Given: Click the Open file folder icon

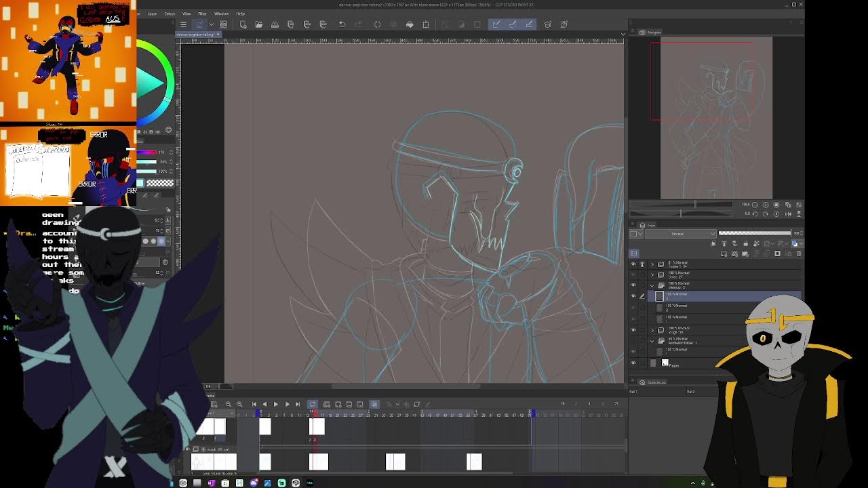Looking at the screenshot, I should pos(258,24).
